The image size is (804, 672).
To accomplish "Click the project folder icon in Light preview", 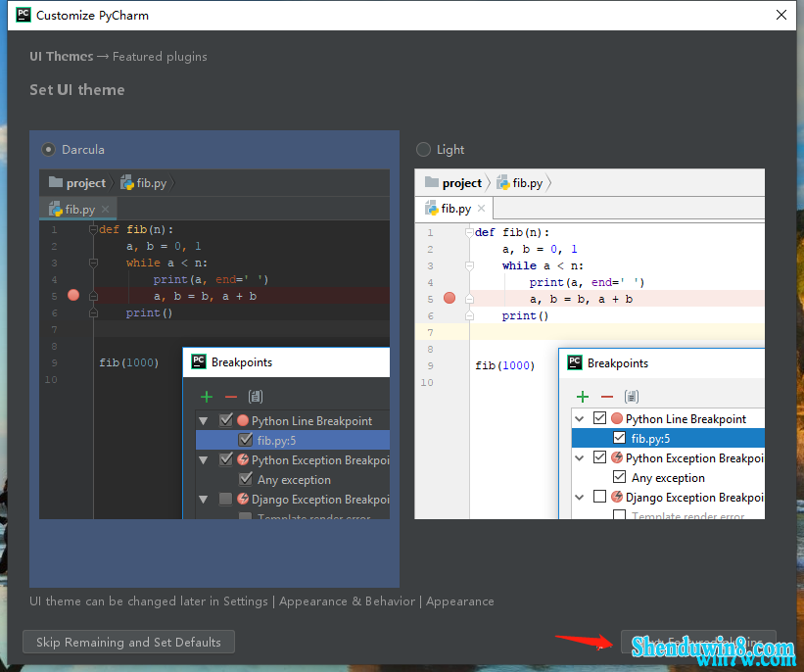I will point(432,182).
